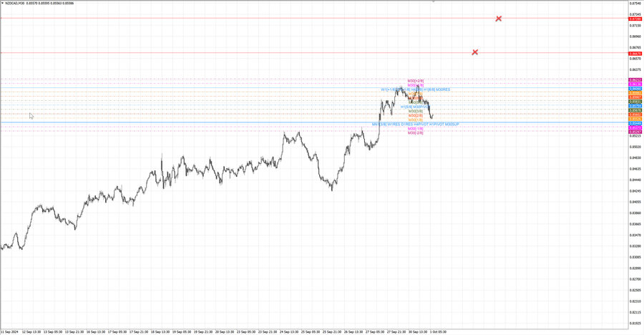The height and width of the screenshot is (335, 644).
Task: Click the 0.86375 price axis value
Action: pos(635,69)
